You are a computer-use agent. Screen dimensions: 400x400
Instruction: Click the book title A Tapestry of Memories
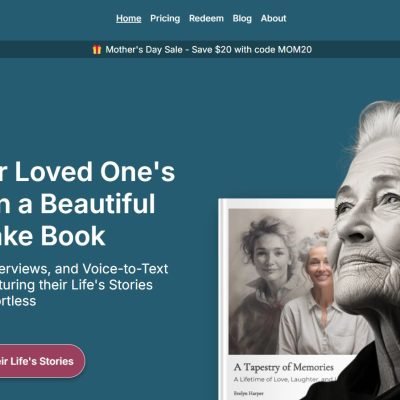(x=284, y=367)
